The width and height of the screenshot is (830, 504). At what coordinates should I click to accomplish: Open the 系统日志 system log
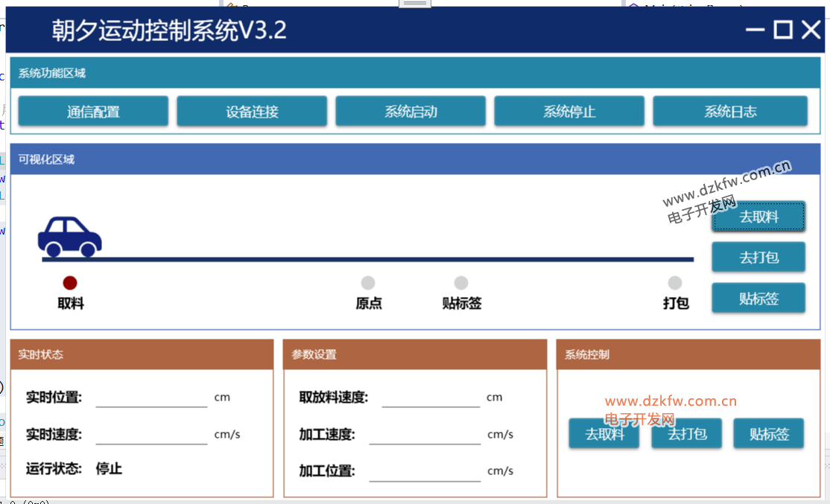(x=730, y=112)
